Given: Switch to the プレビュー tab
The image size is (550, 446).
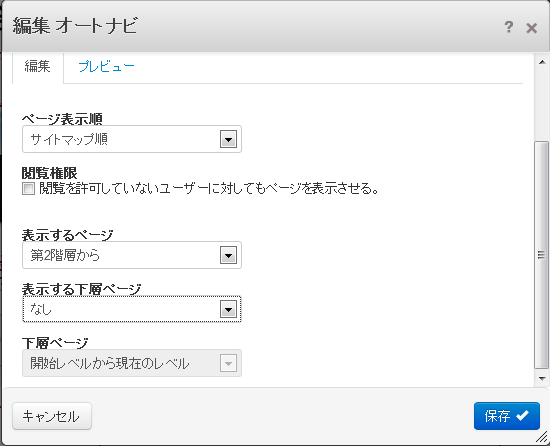Looking at the screenshot, I should [106, 66].
